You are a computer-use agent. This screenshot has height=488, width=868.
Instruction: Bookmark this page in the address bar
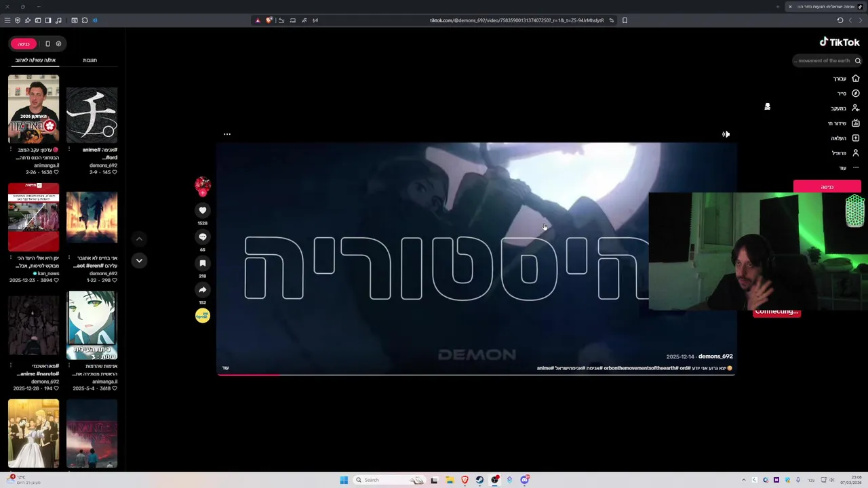625,20
